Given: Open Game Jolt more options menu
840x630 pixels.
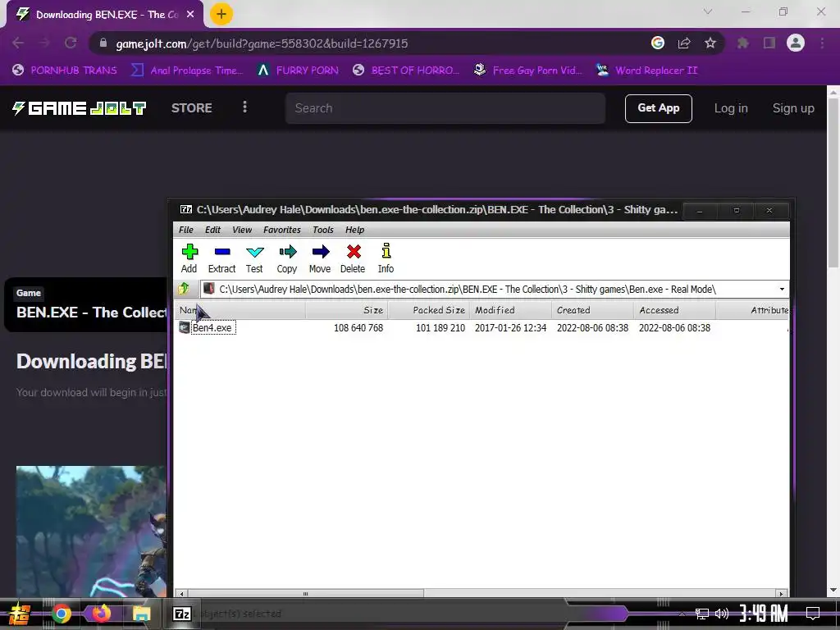Looking at the screenshot, I should click(x=244, y=107).
